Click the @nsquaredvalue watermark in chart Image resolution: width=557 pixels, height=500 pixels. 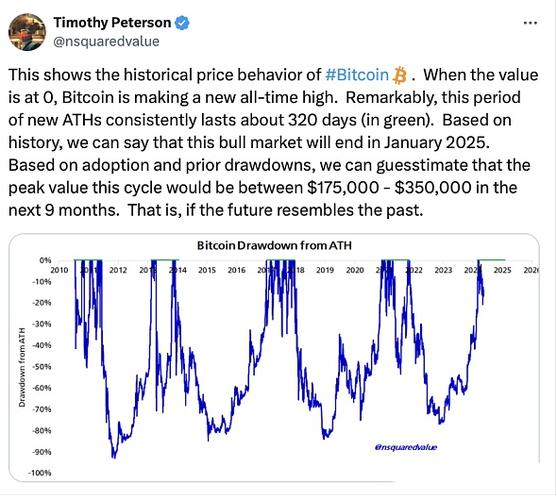pyautogui.click(x=406, y=447)
